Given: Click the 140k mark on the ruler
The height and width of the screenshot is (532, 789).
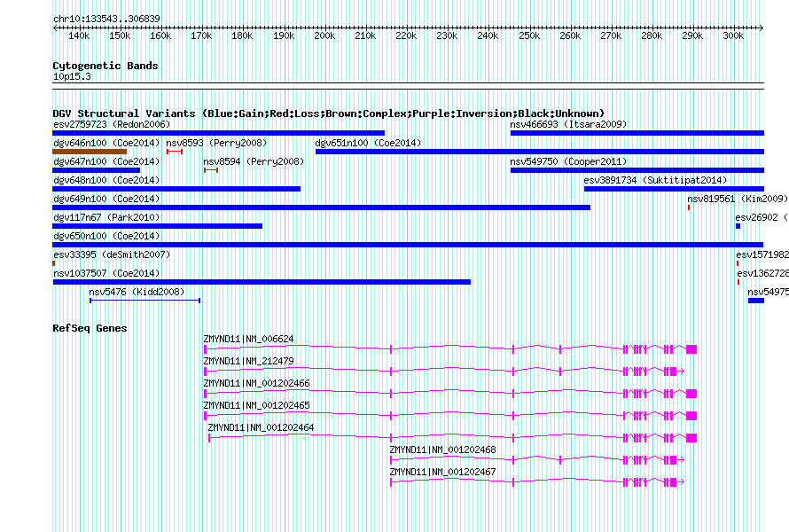Looking at the screenshot, I should 79,35.
